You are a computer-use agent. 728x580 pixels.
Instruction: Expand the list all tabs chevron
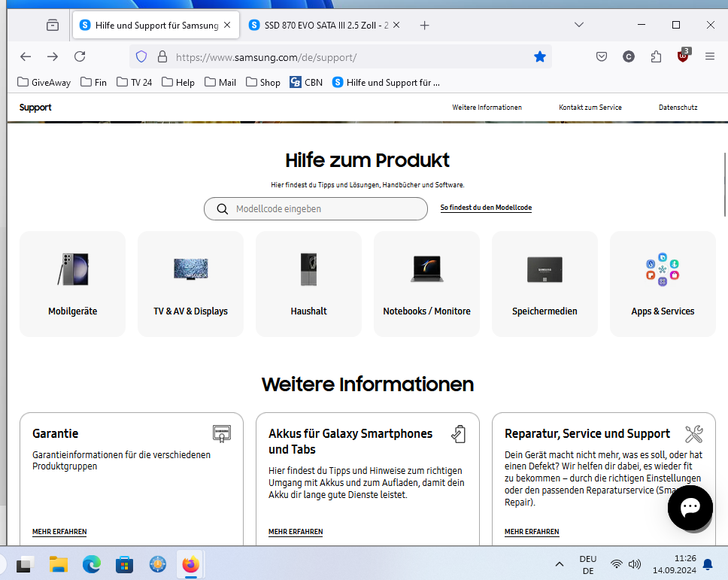click(578, 25)
